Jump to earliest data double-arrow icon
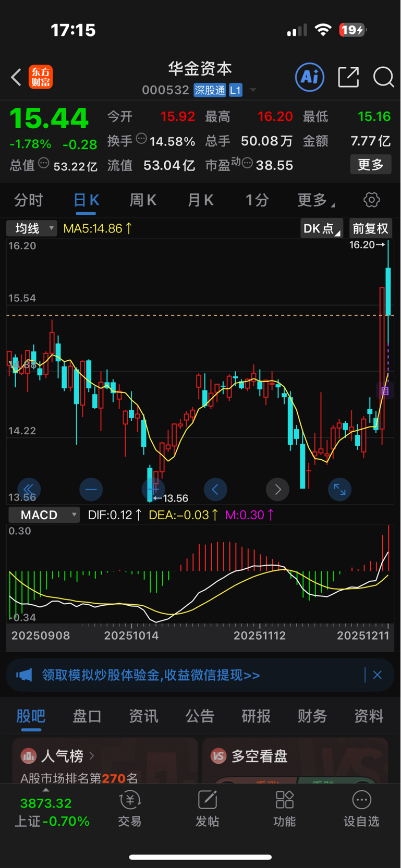Screen dimensions: 401x868 pyautogui.click(x=29, y=489)
